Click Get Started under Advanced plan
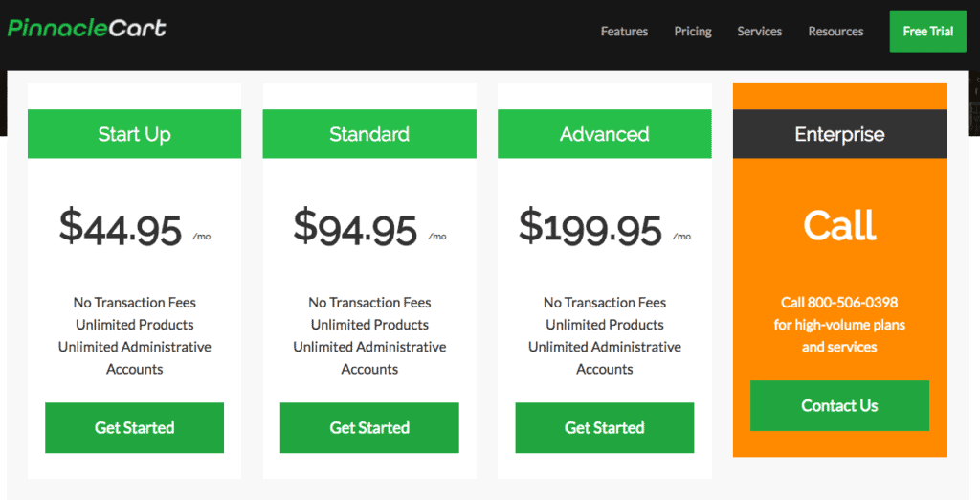 click(605, 427)
